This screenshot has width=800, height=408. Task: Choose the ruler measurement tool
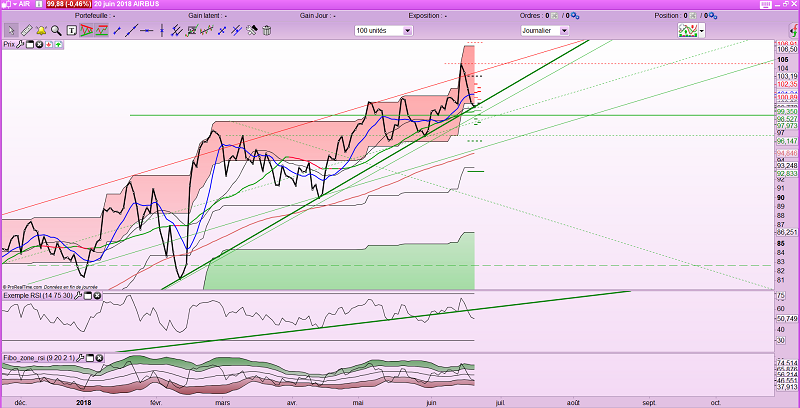click(27, 30)
